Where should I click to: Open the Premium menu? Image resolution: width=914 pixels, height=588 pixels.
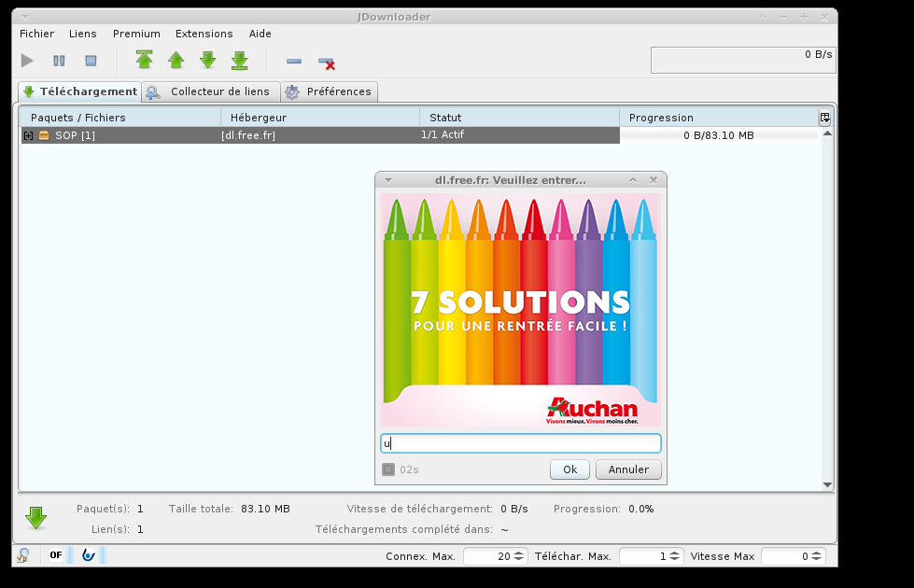point(136,34)
